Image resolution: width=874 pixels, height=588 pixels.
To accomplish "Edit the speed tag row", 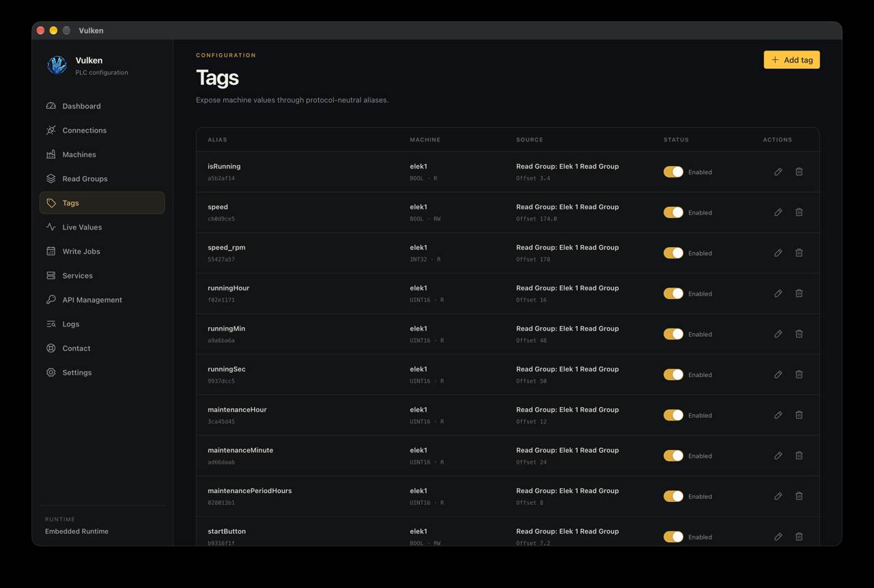I will point(778,212).
